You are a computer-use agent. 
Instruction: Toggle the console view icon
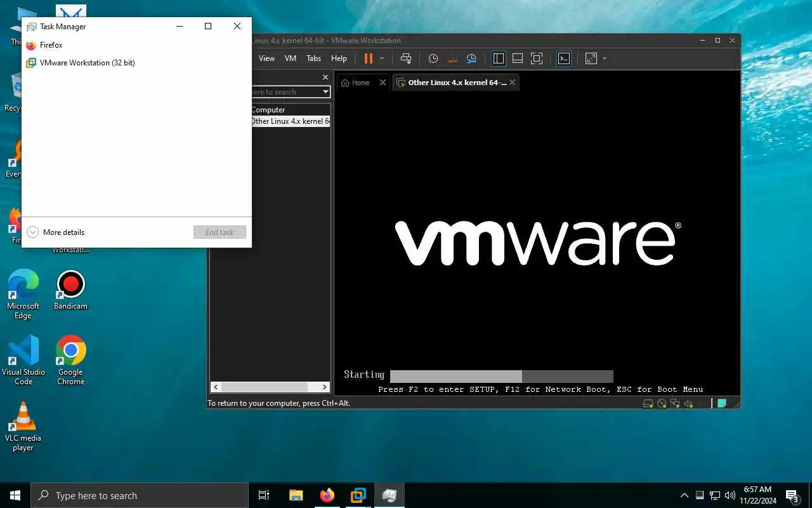[x=564, y=58]
